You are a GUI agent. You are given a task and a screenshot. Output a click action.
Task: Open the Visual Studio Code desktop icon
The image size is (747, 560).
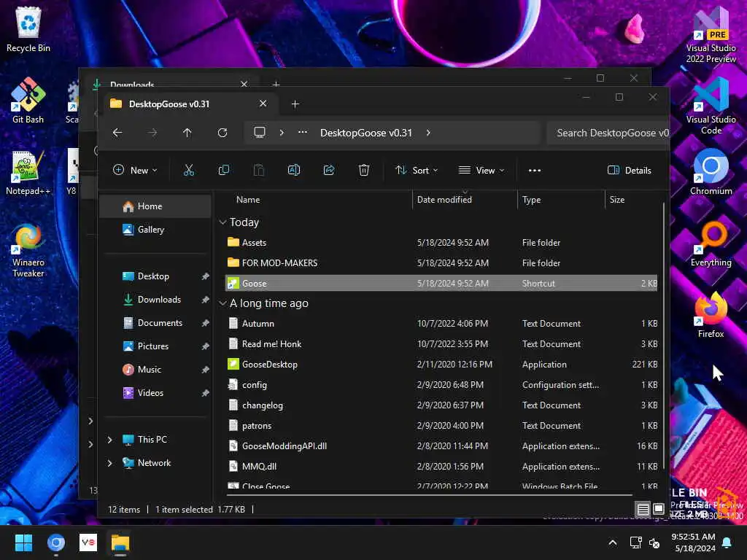(x=711, y=106)
